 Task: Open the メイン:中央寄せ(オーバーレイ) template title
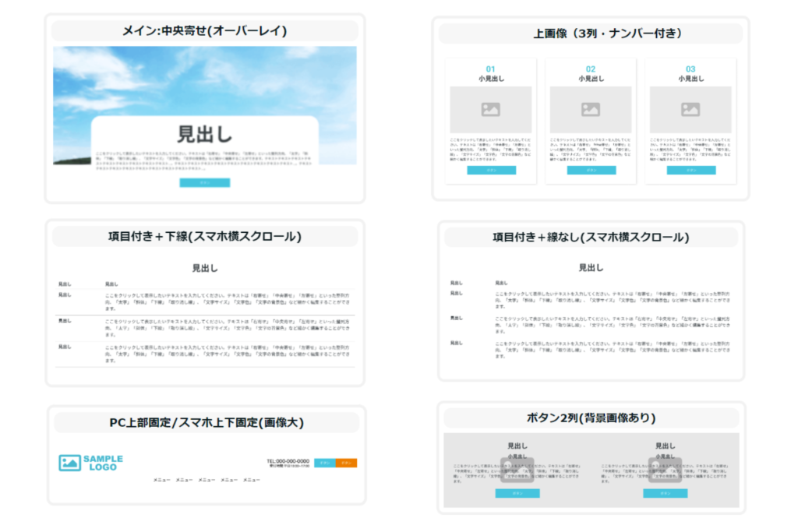205,31
